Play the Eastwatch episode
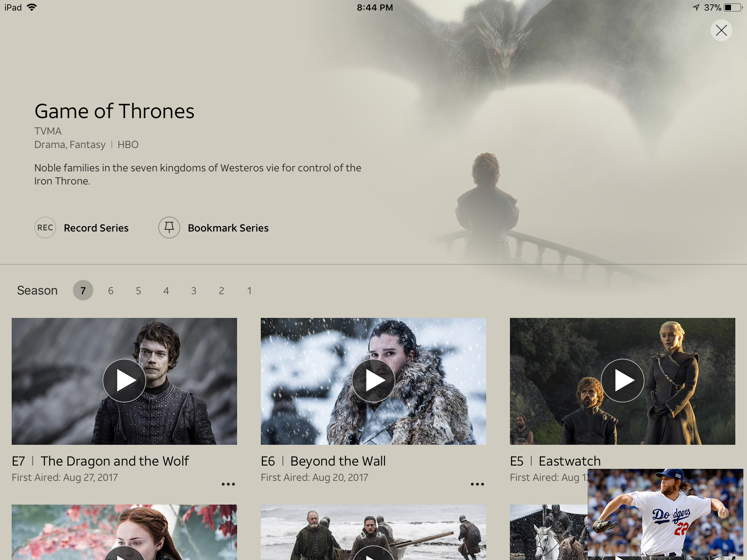 [x=622, y=381]
